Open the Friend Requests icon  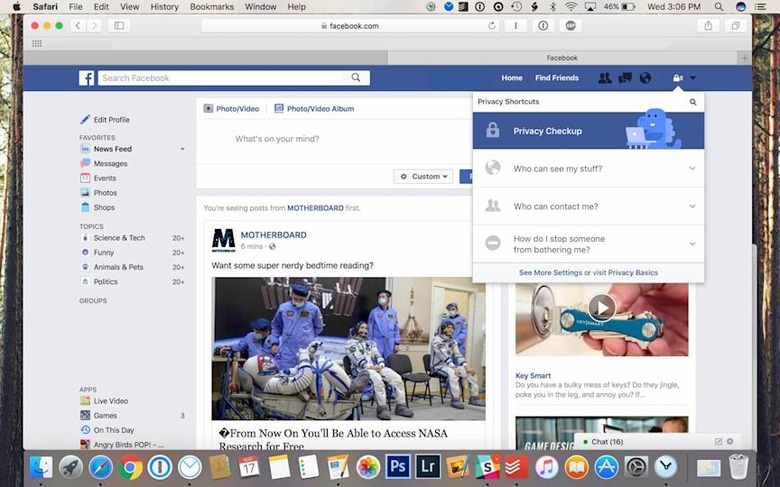click(x=604, y=78)
